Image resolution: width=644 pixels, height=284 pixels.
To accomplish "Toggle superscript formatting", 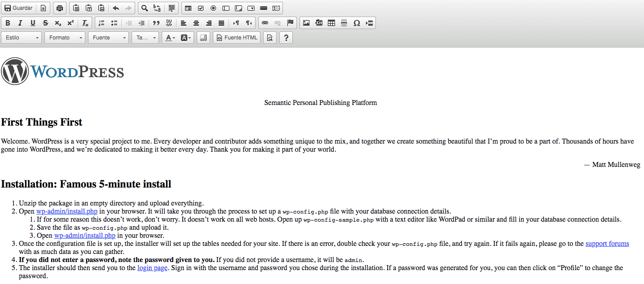I will click(71, 23).
